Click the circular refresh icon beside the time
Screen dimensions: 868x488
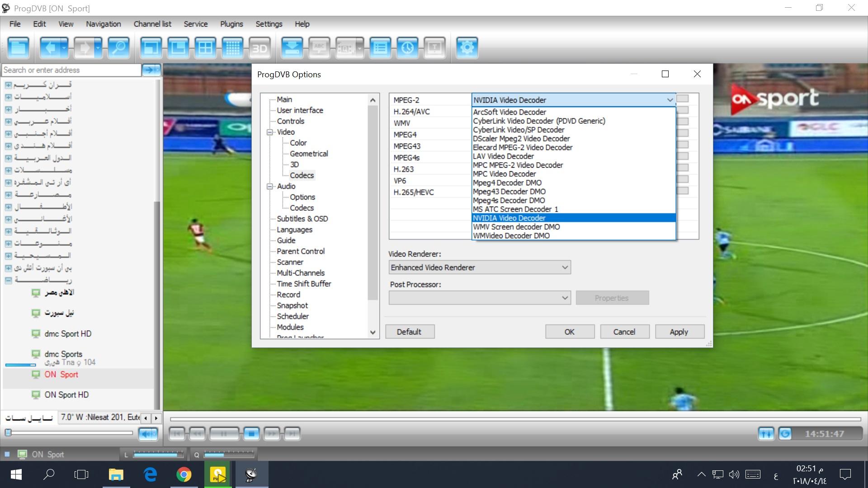click(786, 434)
